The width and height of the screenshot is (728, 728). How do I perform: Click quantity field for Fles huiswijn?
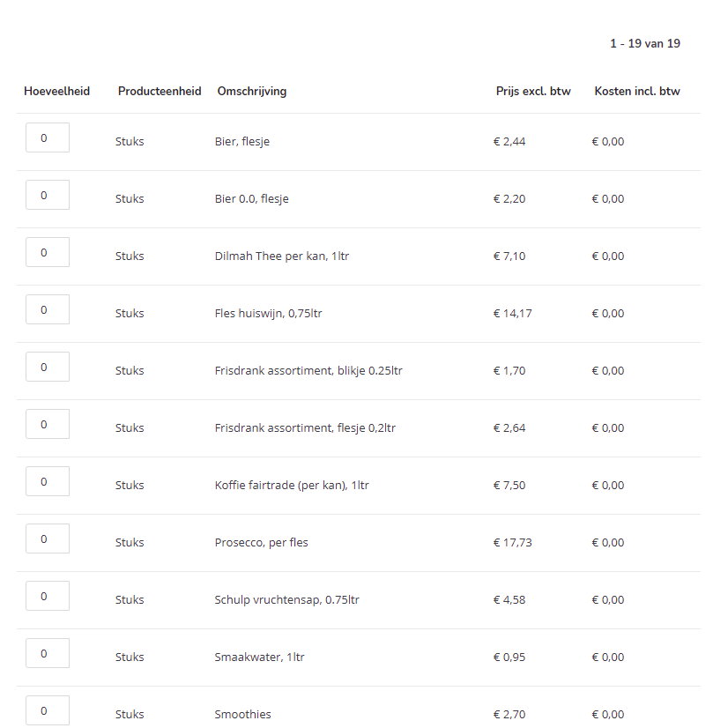tap(48, 309)
